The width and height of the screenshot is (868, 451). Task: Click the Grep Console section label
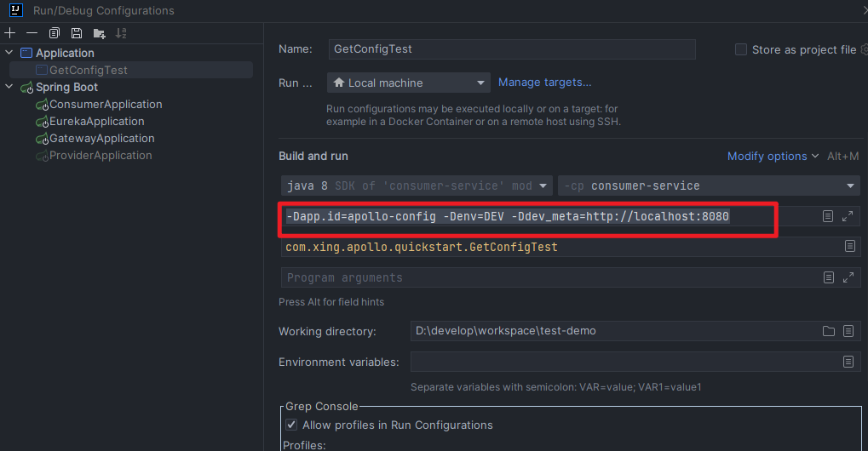tap(322, 406)
